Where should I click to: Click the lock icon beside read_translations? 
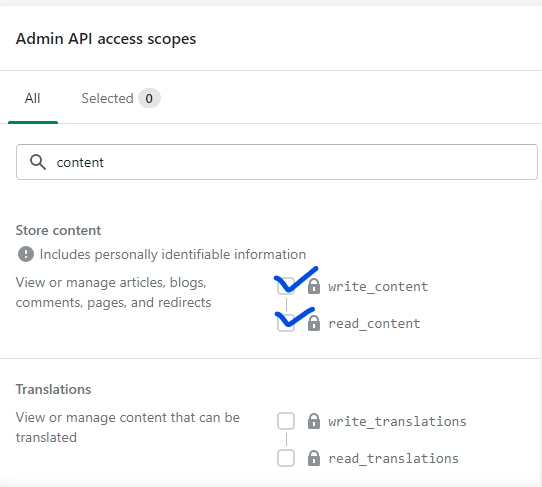pyautogui.click(x=314, y=458)
